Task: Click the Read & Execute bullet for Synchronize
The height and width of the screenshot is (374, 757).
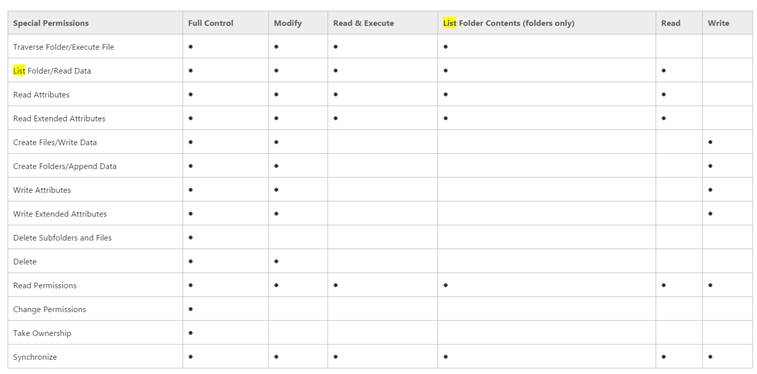Action: point(336,357)
